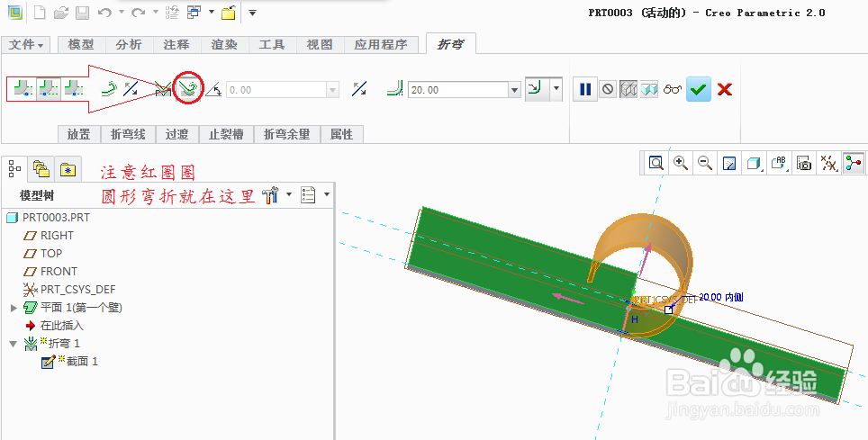Open the 折弯线 panel
Image resolution: width=868 pixels, height=440 pixels.
pos(129,134)
